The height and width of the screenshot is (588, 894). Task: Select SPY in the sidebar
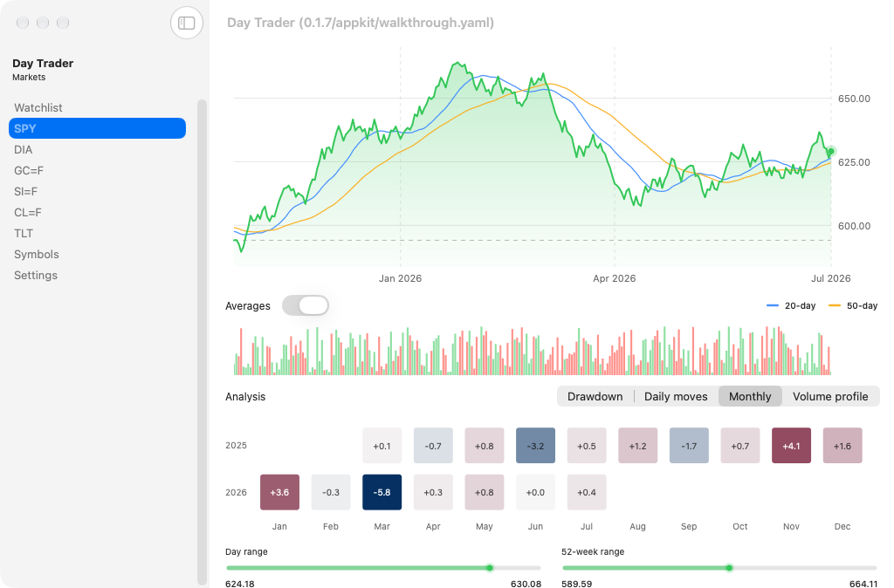click(97, 128)
